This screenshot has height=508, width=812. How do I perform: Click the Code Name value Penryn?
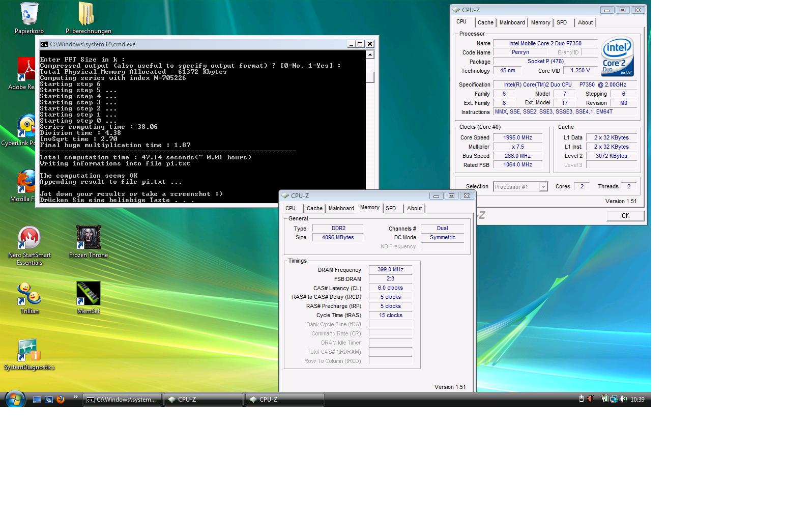pyautogui.click(x=520, y=52)
